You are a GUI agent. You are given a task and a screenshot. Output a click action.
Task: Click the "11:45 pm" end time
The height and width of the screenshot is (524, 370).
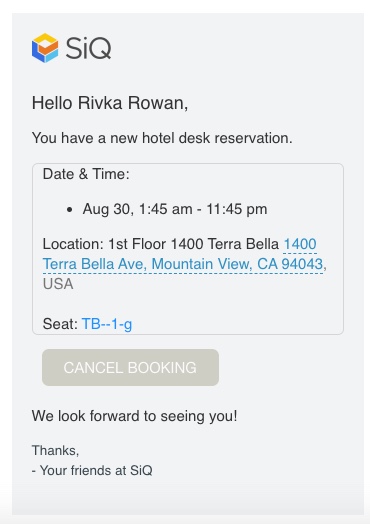click(x=237, y=209)
